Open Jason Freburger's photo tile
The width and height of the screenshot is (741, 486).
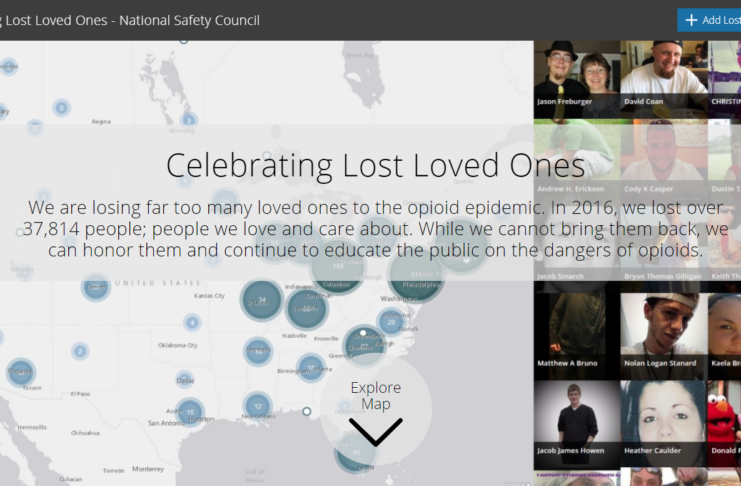coord(577,79)
